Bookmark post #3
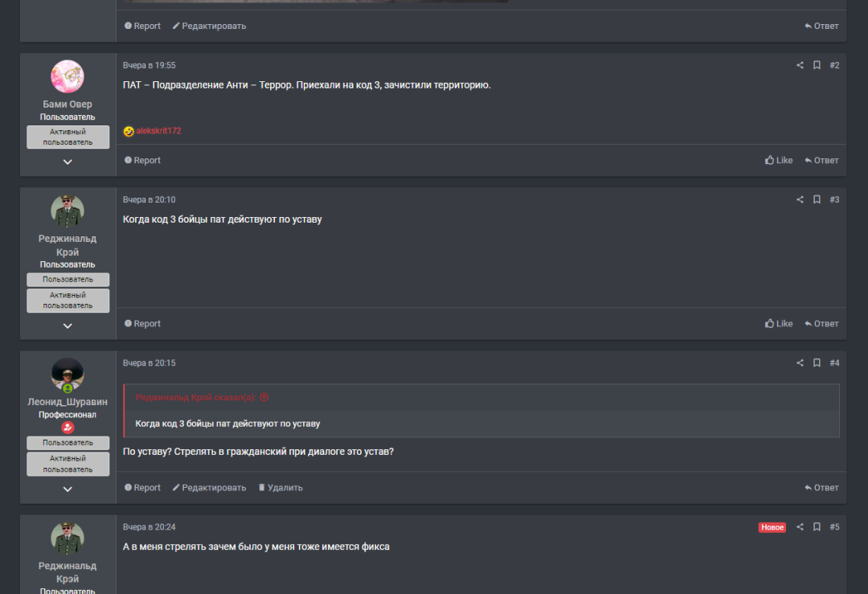868x594 pixels. (817, 199)
